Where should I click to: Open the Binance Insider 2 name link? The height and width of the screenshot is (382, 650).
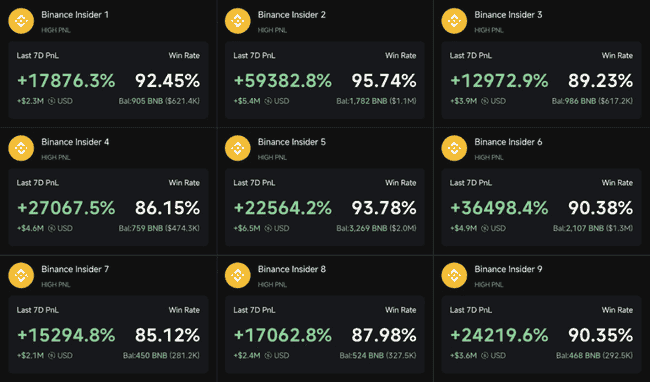click(292, 15)
